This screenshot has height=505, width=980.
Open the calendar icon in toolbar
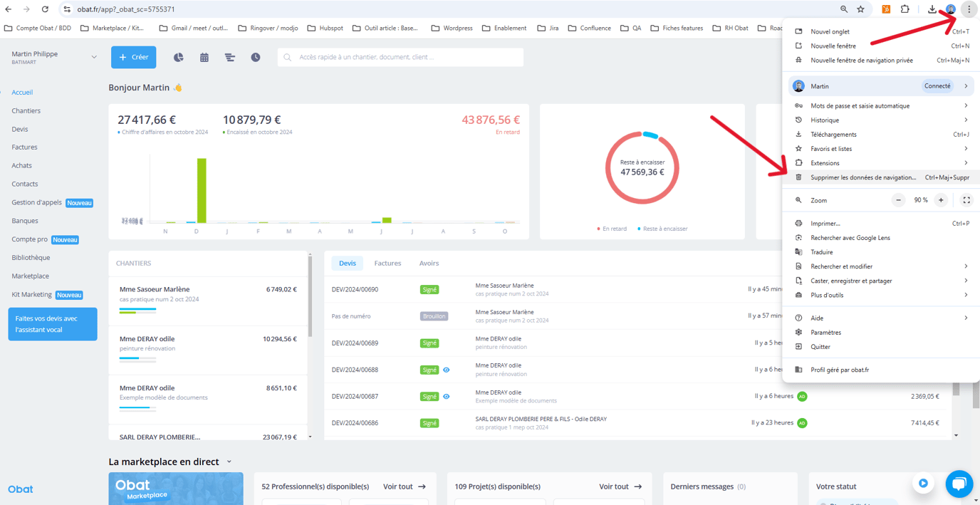pos(204,57)
